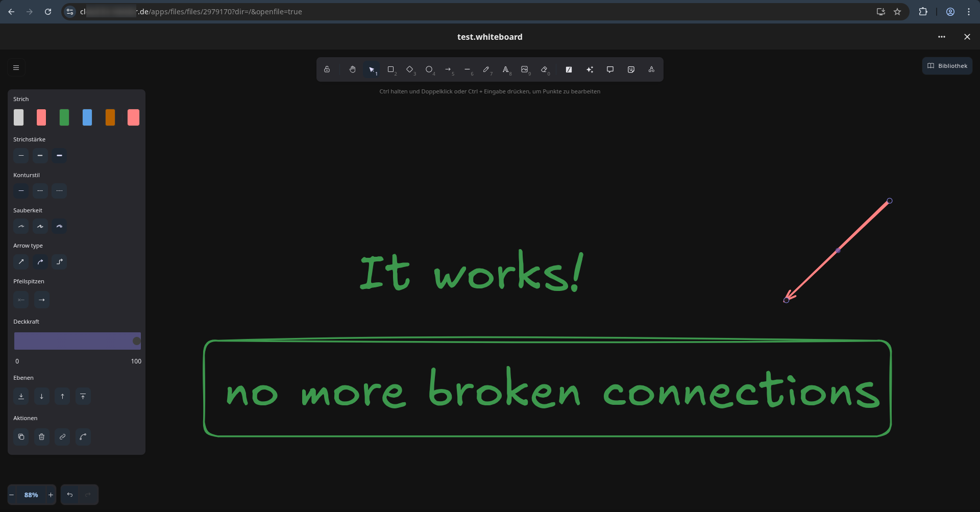Open the Bibliothek library panel
The image size is (980, 512).
947,66
